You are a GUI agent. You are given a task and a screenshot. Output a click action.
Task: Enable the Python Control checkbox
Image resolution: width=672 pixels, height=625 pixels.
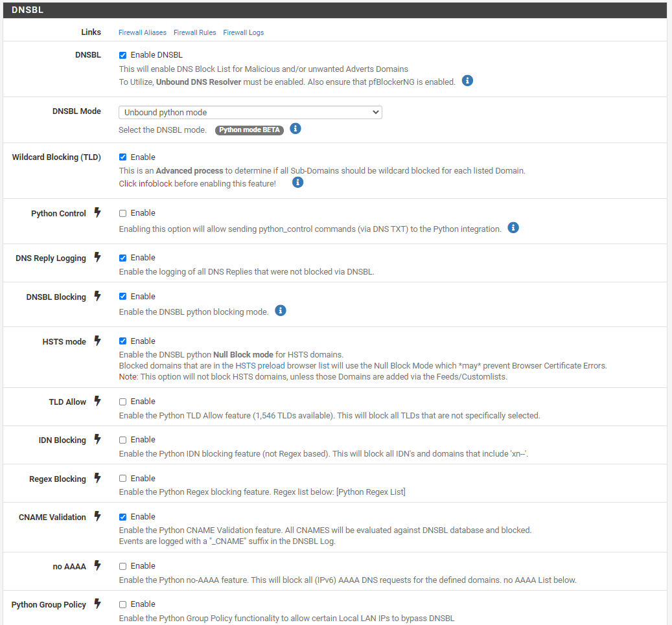[x=123, y=213]
